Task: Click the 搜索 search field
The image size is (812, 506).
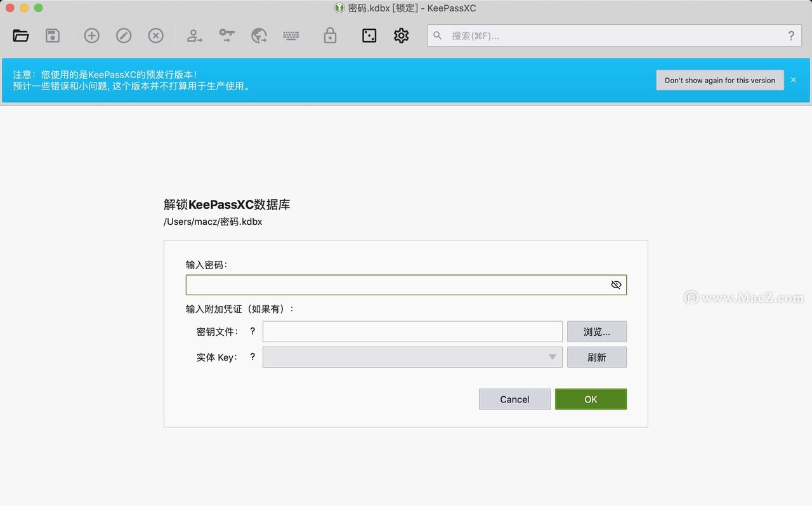Action: [x=614, y=36]
